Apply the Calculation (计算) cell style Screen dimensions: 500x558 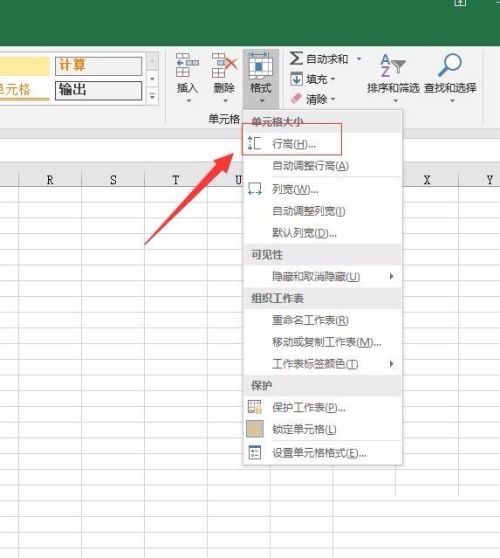[x=99, y=66]
